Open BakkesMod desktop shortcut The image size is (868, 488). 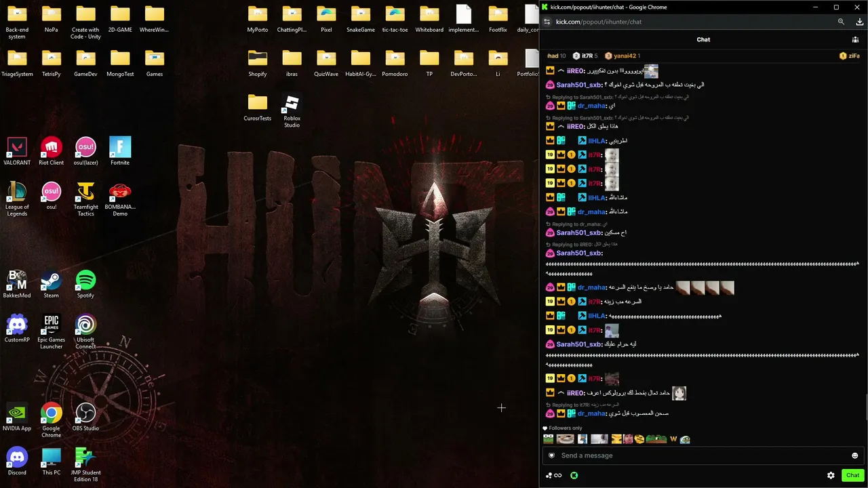pos(17,285)
